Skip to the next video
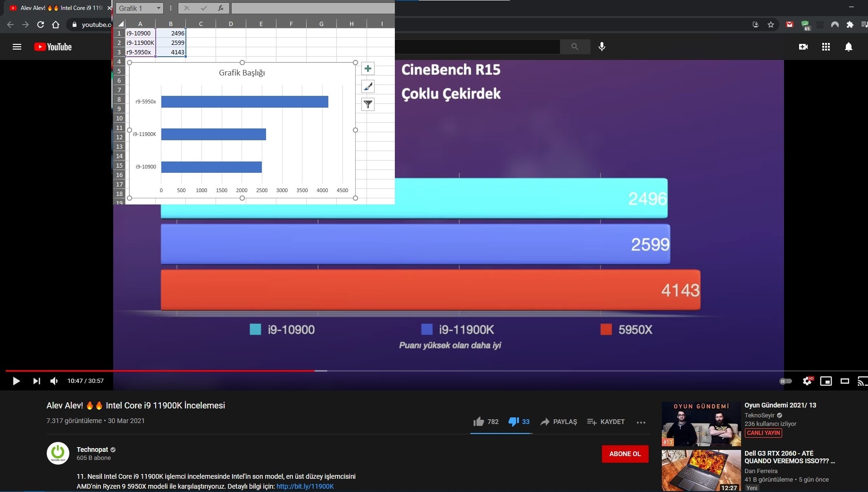The width and height of the screenshot is (868, 492). click(36, 381)
